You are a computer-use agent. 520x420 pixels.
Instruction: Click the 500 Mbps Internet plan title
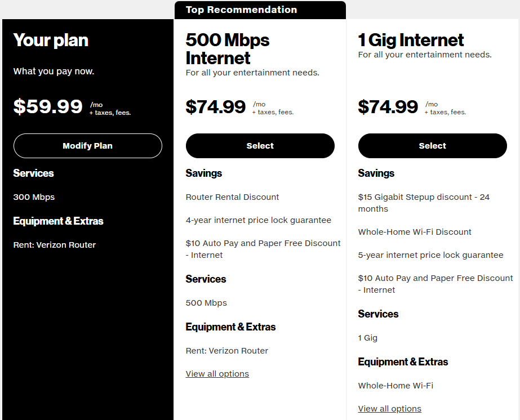[228, 49]
